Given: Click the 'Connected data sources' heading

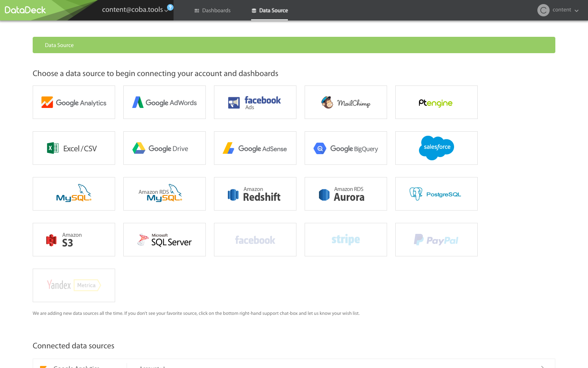Looking at the screenshot, I should [73, 346].
